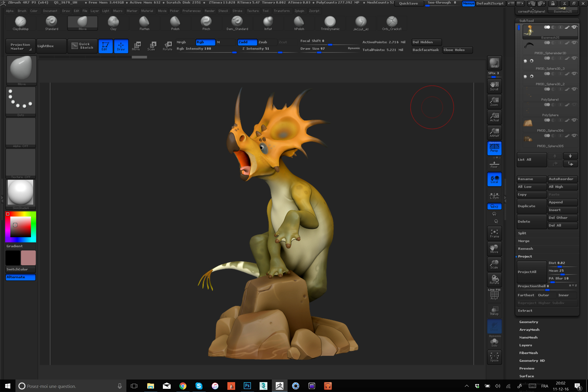Pick the Pinch brush
The height and width of the screenshot is (392, 588).
[206, 23]
